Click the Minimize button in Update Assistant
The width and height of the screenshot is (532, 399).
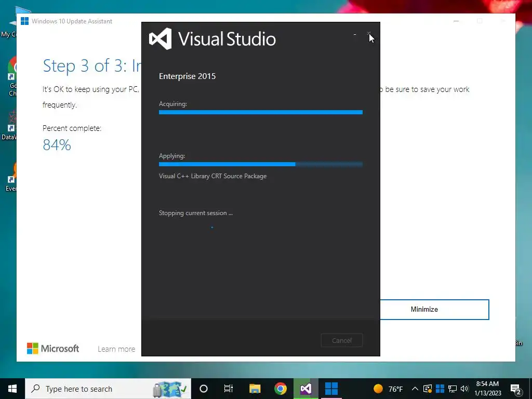pyautogui.click(x=434, y=310)
